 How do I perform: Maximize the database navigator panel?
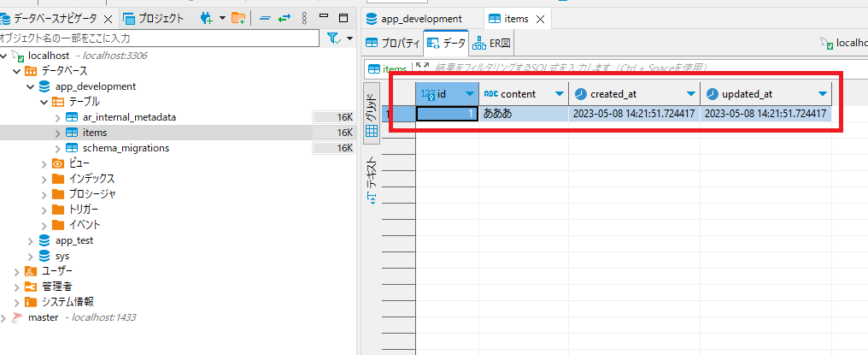pyautogui.click(x=343, y=18)
